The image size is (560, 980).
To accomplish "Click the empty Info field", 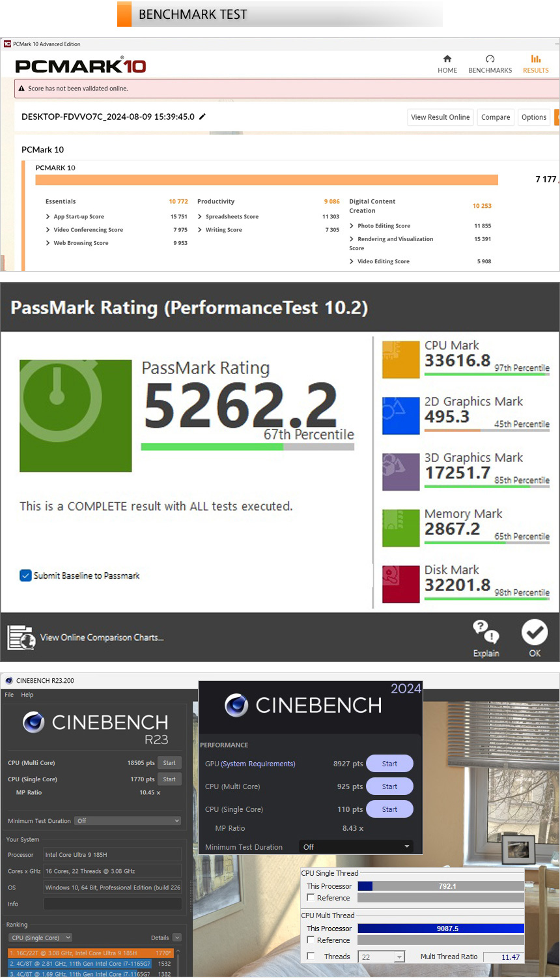I will pyautogui.click(x=112, y=904).
